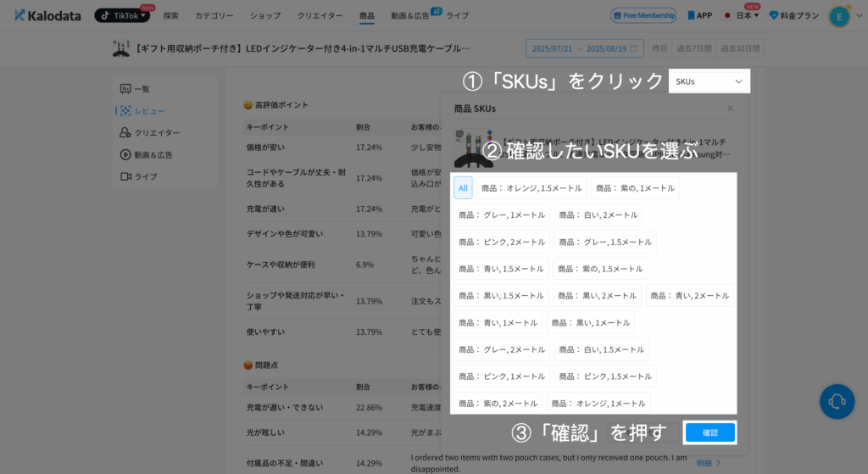The width and height of the screenshot is (868, 474).
Task: Open the ライブ top menu
Action: (x=457, y=15)
